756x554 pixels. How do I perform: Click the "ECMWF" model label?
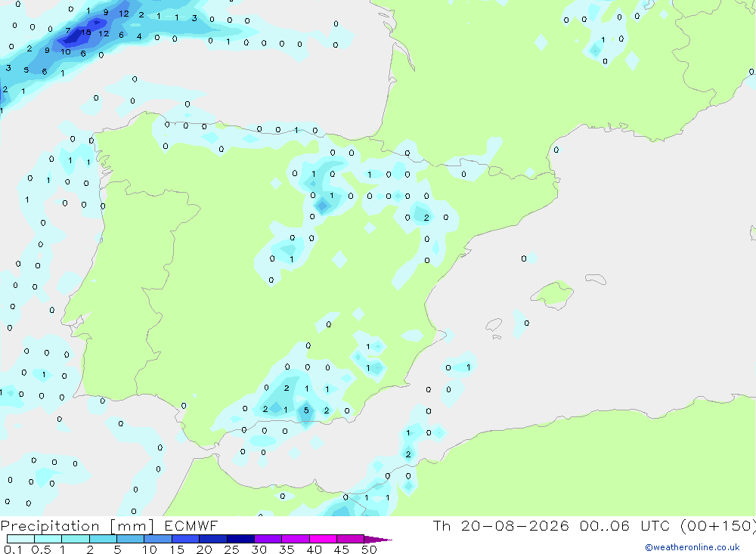[x=191, y=525]
